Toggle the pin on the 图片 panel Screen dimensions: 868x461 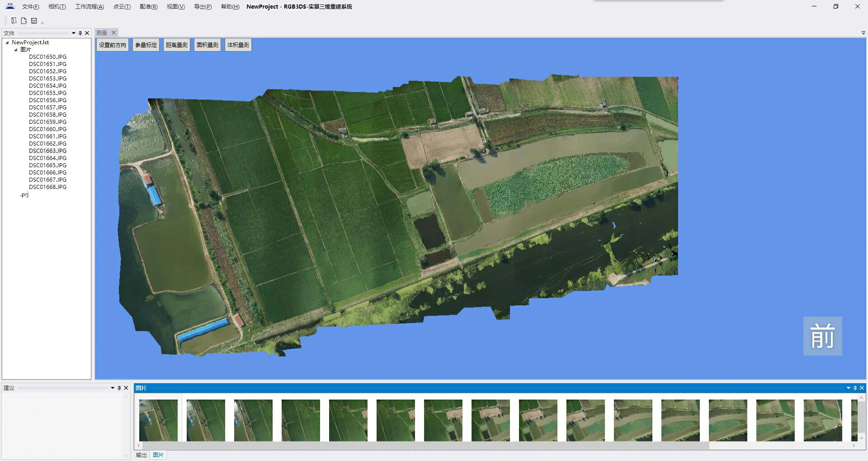tap(855, 388)
